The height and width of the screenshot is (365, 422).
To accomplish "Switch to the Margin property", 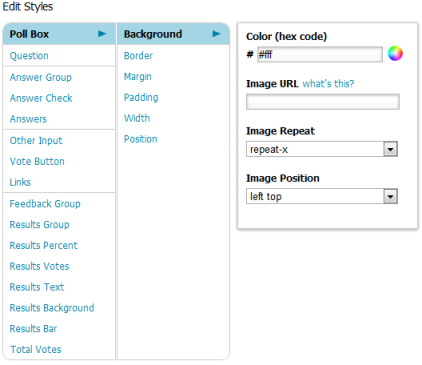I will (x=138, y=77).
